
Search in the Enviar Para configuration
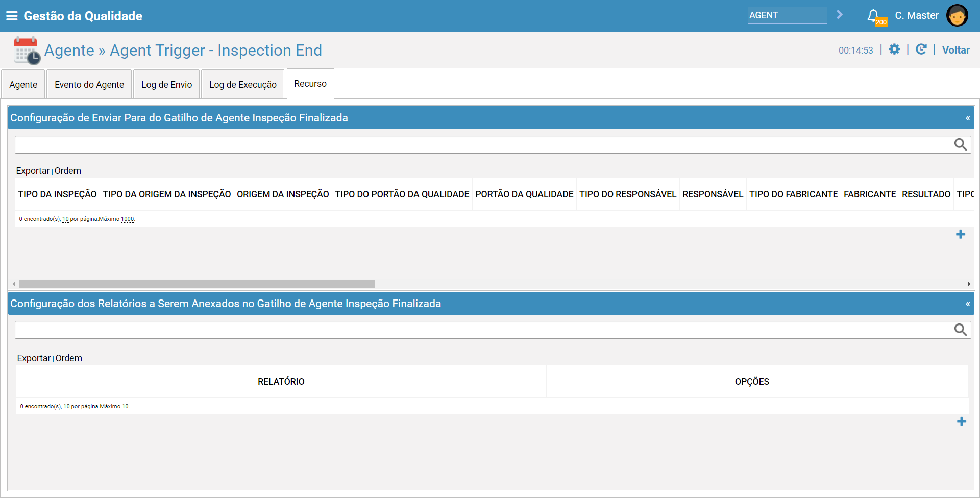[961, 144]
